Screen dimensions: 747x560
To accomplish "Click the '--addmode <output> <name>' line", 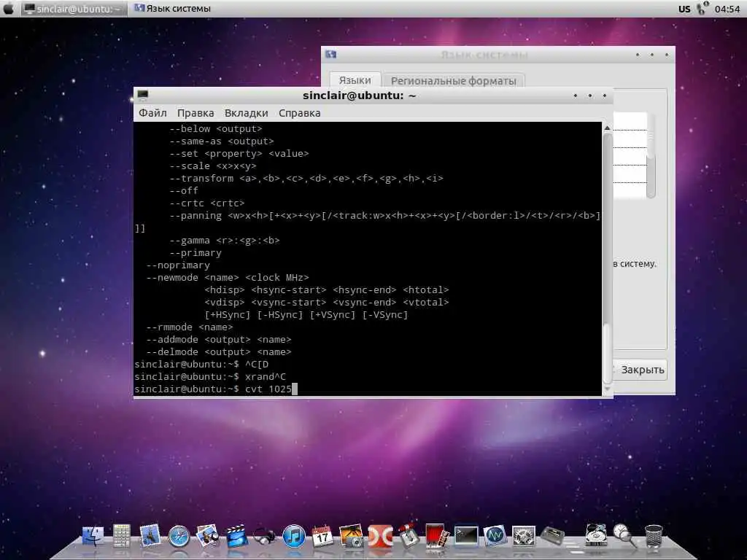I will tap(219, 340).
